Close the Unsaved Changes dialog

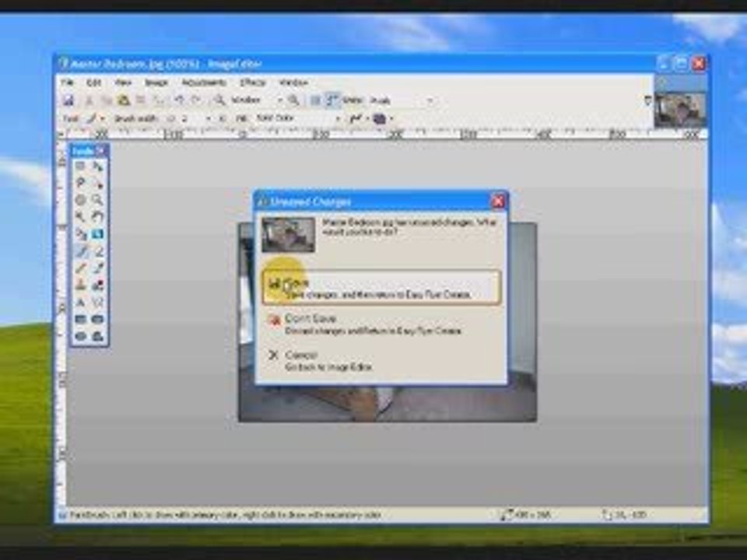pyautogui.click(x=498, y=201)
